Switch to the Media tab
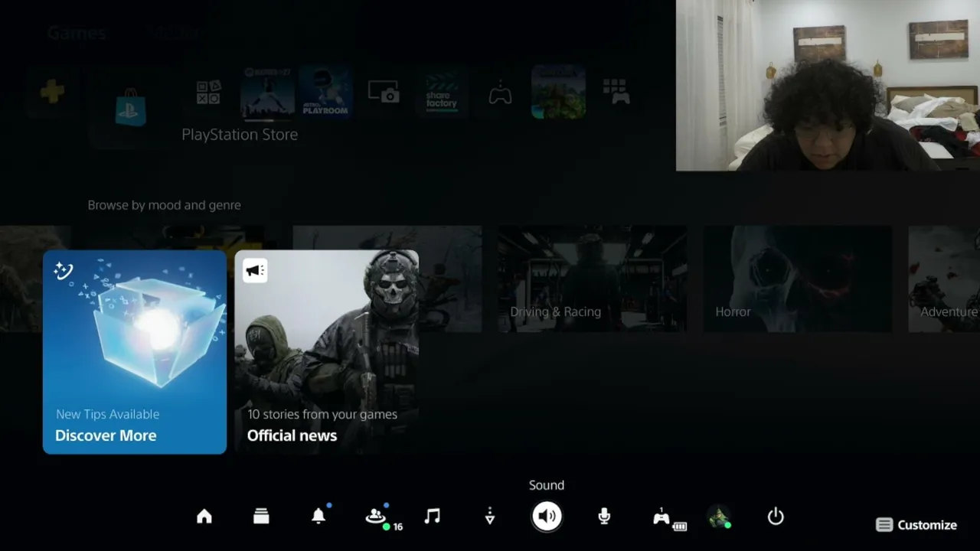 click(x=174, y=33)
